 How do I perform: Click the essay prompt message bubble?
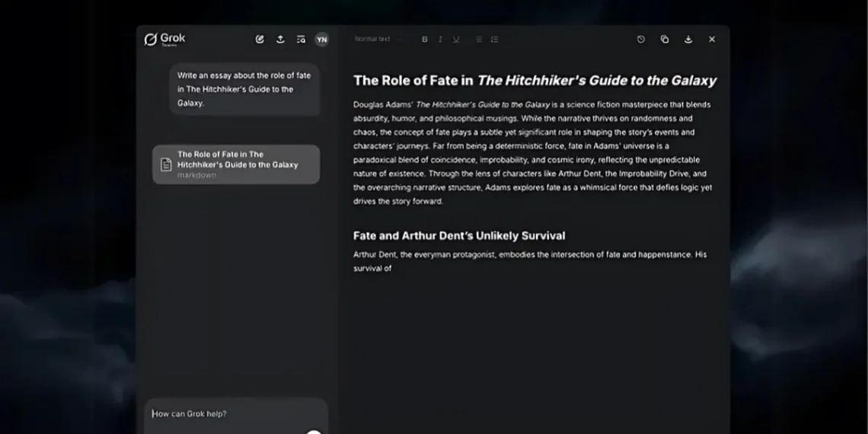point(244,89)
